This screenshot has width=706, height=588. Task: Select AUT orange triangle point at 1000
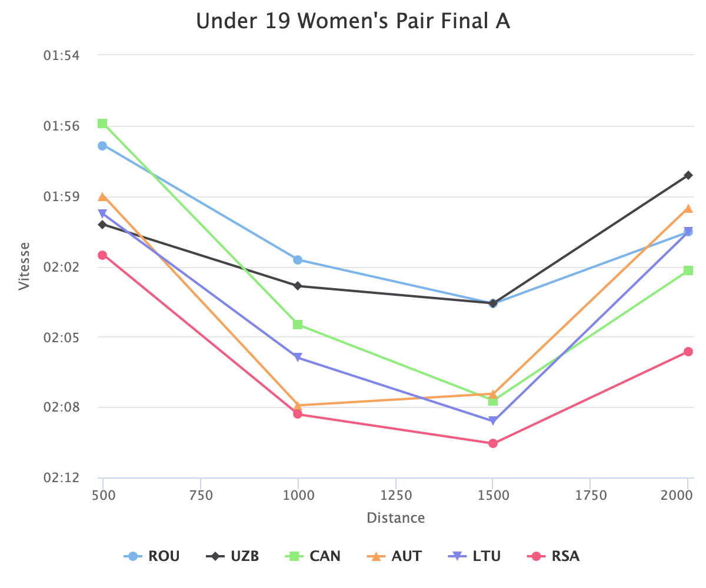(298, 405)
